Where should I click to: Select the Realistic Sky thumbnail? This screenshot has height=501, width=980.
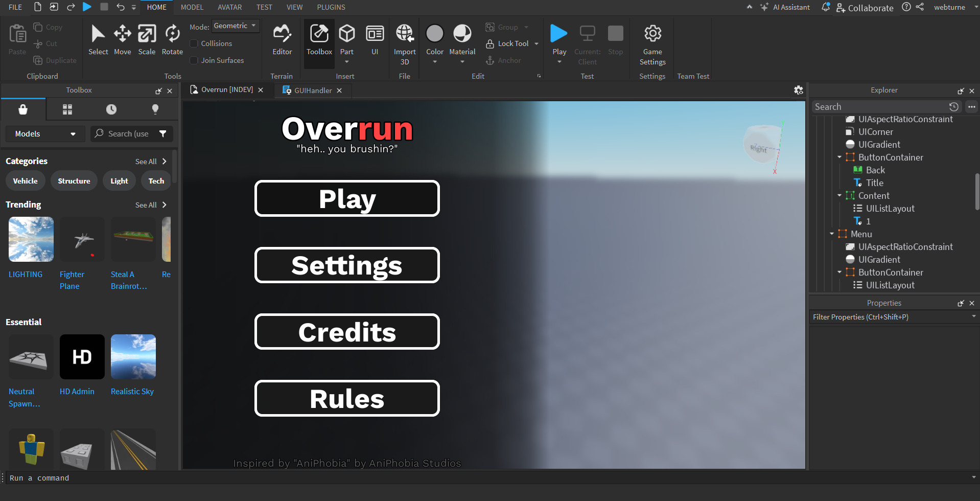pos(133,356)
